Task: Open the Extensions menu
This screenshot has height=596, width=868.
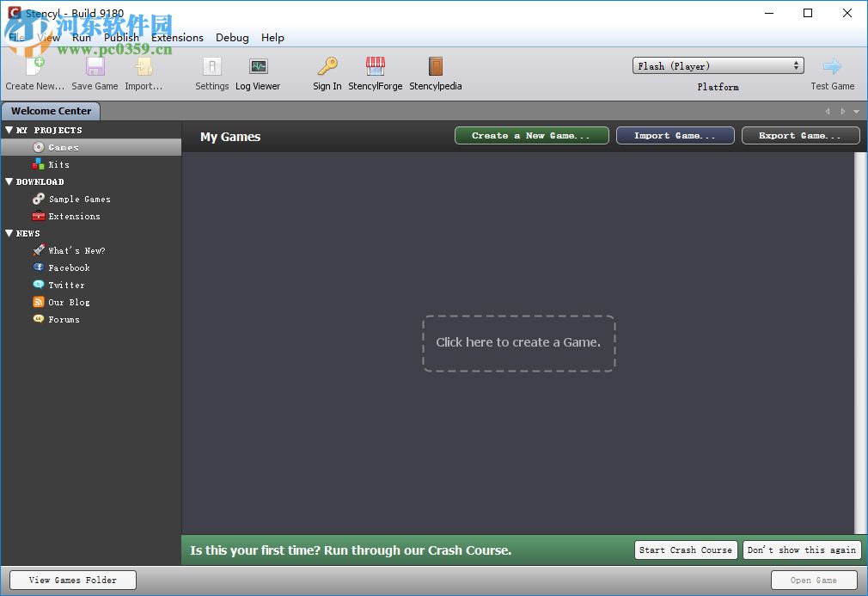Action: click(x=177, y=38)
